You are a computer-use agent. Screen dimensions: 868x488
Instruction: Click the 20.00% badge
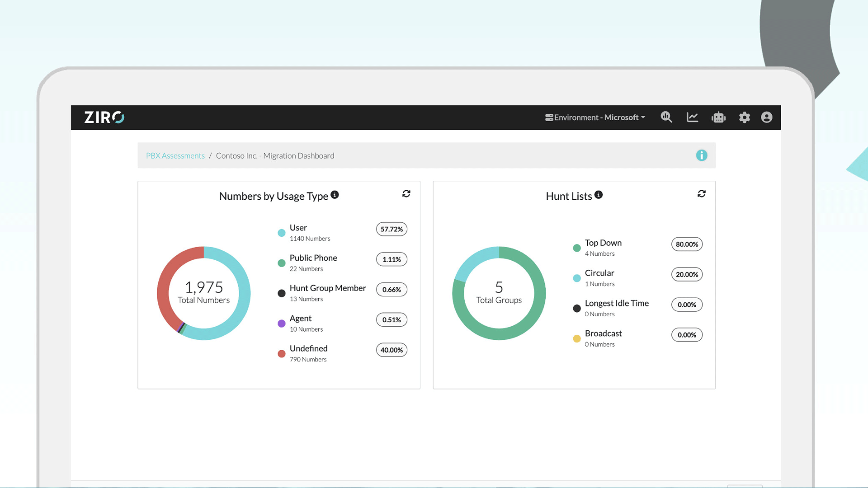pyautogui.click(x=687, y=275)
